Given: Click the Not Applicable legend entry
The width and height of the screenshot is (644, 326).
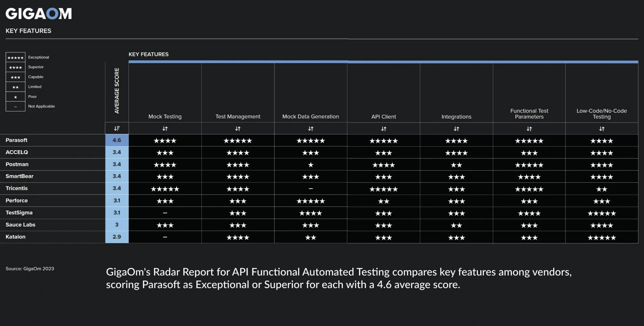Looking at the screenshot, I should (41, 106).
